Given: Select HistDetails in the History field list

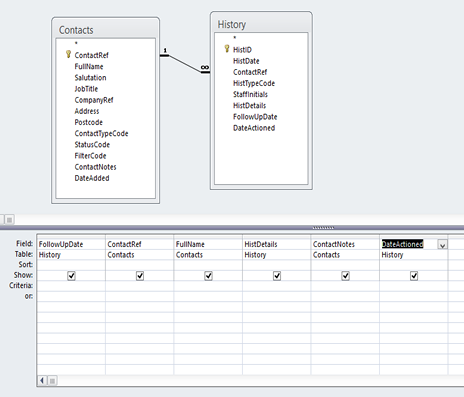Looking at the screenshot, I should point(249,106).
